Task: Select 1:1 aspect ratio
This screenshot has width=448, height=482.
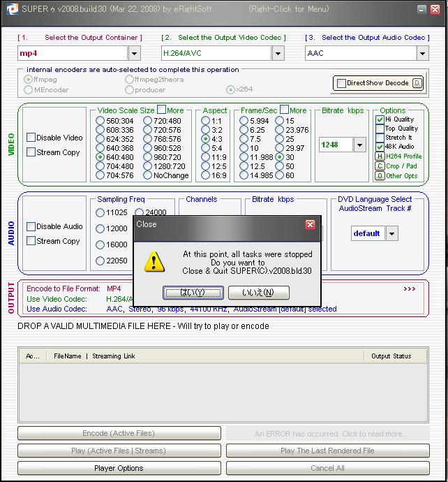Action: [205, 121]
